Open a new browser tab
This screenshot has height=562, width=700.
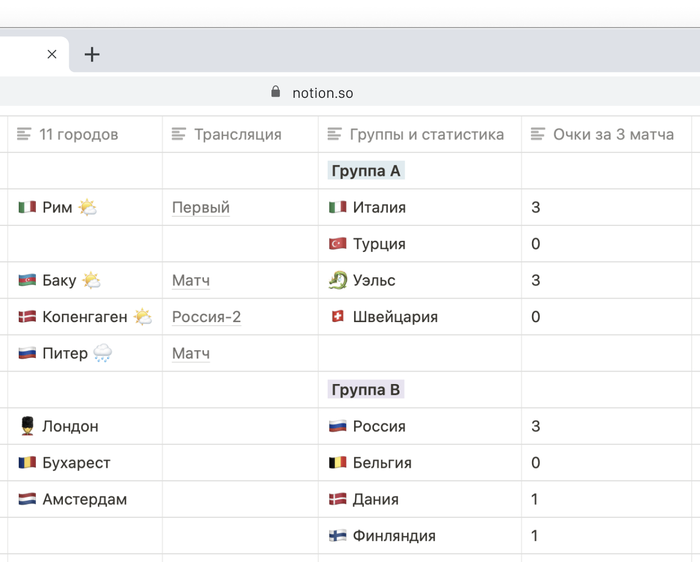(92, 54)
